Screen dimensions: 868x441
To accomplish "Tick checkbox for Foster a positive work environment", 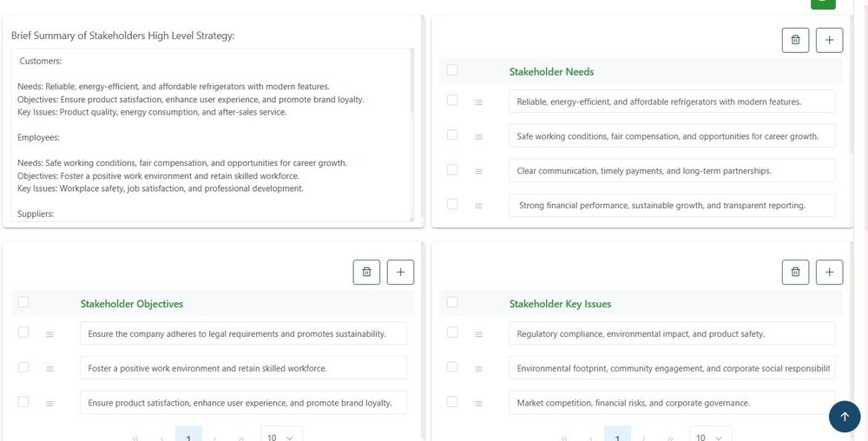I will (x=23, y=367).
